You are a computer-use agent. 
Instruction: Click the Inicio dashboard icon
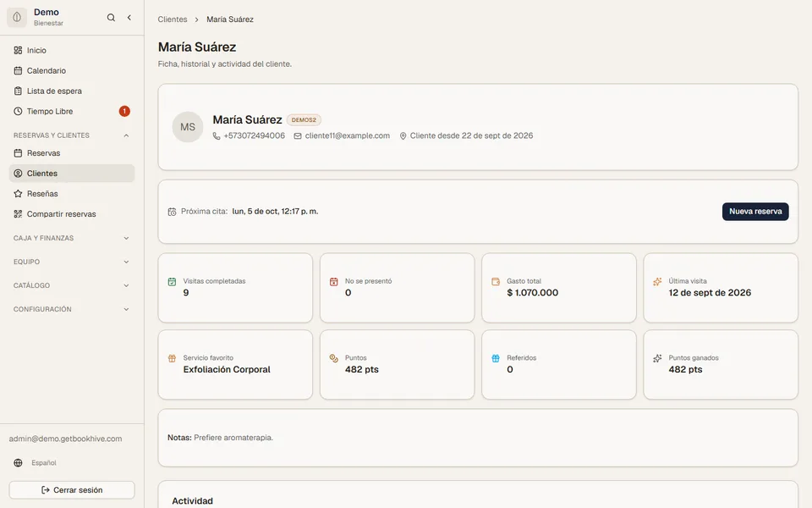coord(18,50)
